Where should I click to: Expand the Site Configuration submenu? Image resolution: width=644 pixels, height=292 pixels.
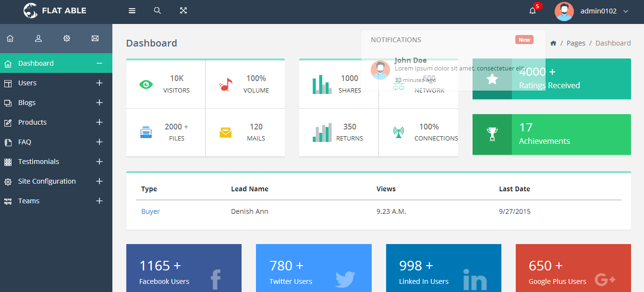pos(99,181)
